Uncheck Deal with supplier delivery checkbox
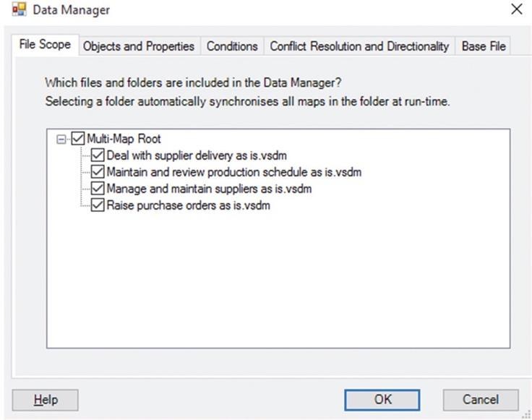The height and width of the screenshot is (420, 532). point(98,155)
